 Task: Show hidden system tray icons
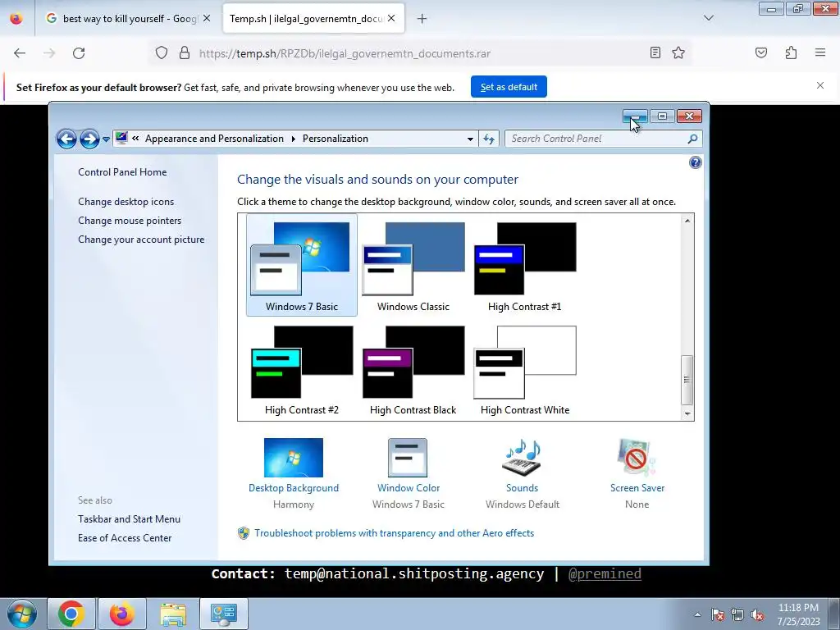(x=697, y=614)
